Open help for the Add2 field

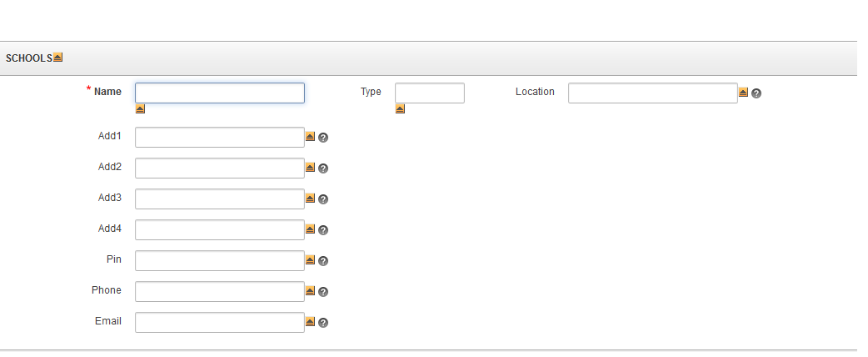tap(323, 168)
